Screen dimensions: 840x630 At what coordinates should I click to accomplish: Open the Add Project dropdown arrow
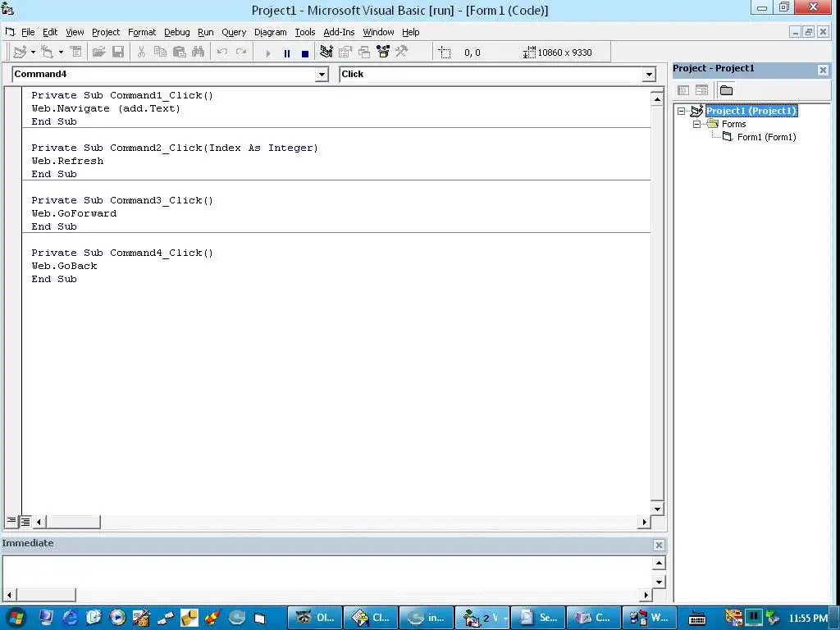[33, 52]
